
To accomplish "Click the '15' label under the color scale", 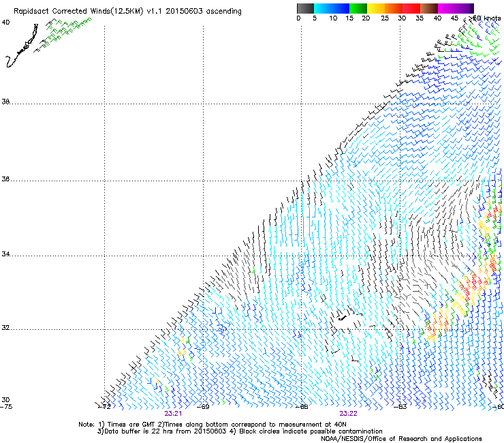I will click(x=349, y=18).
